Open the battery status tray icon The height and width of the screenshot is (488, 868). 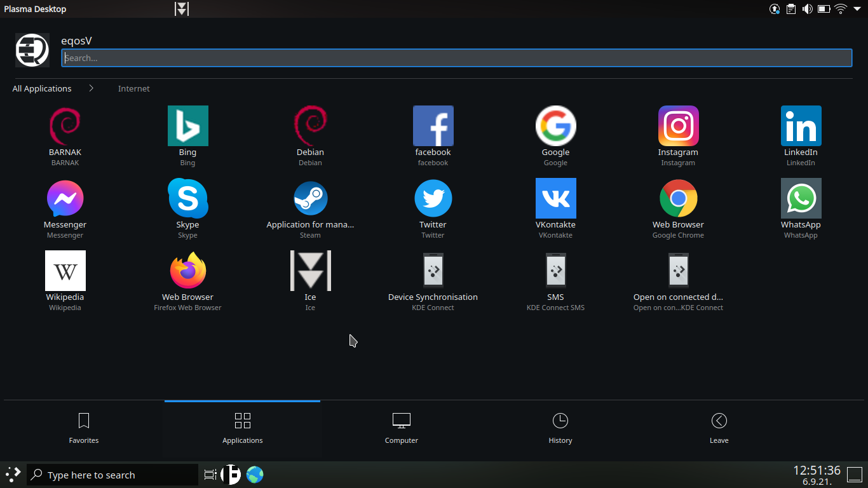point(824,9)
